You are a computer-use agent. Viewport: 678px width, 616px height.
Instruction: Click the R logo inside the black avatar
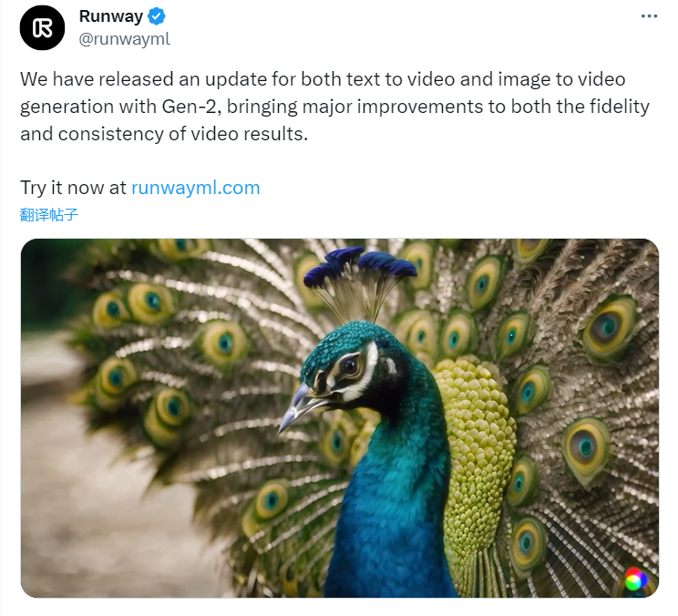click(x=42, y=27)
